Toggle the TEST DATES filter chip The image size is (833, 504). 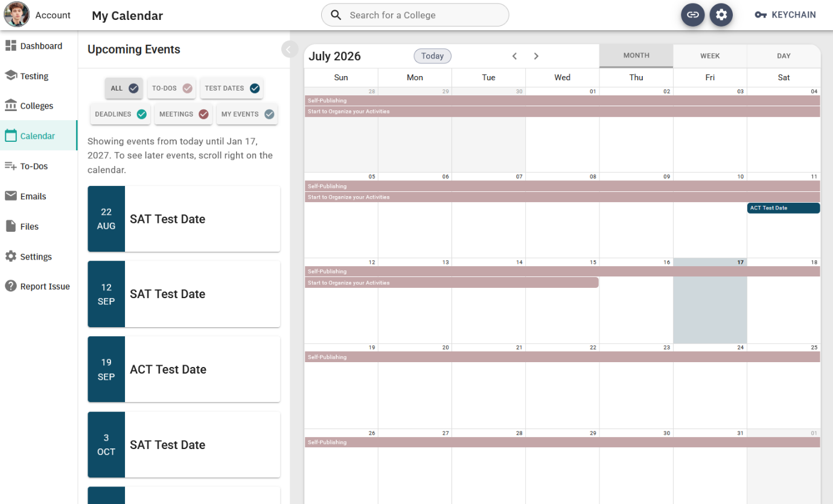232,88
